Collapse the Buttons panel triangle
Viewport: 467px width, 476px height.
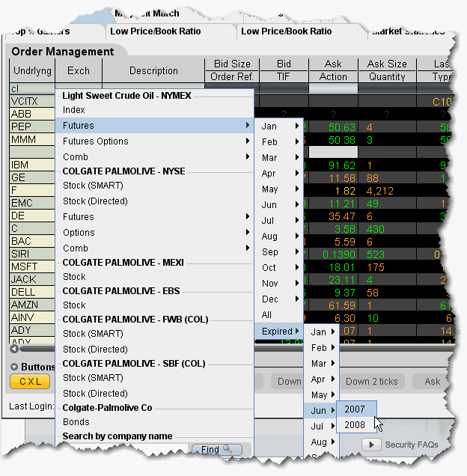(15, 367)
